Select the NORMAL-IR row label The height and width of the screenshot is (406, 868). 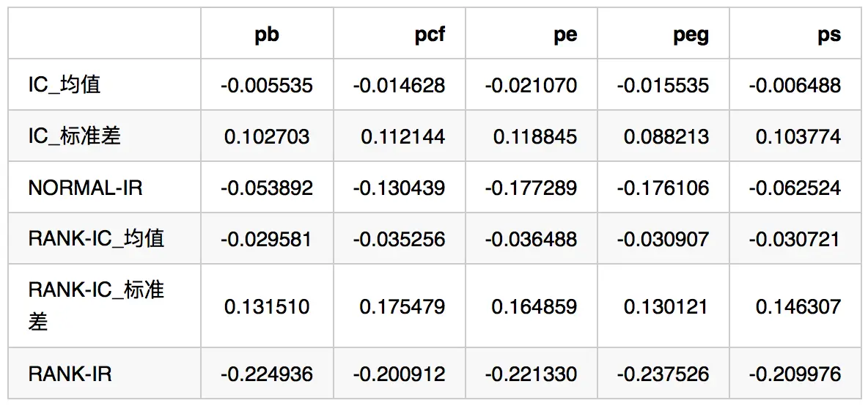85,188
